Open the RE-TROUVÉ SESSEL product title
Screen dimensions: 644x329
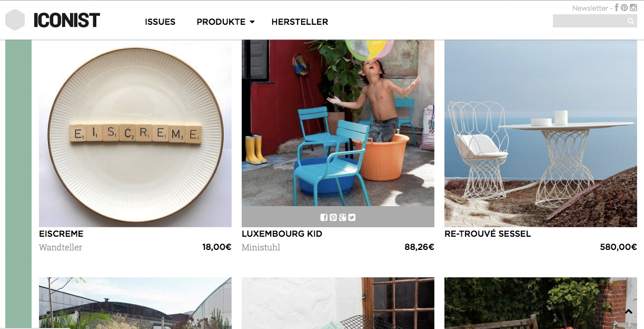coord(488,234)
